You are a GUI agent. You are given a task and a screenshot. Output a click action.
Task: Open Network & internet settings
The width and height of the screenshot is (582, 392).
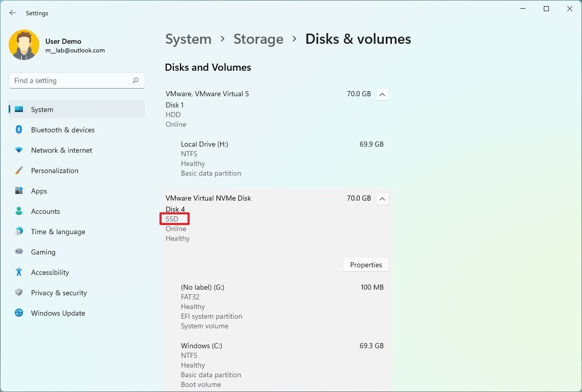[x=61, y=150]
